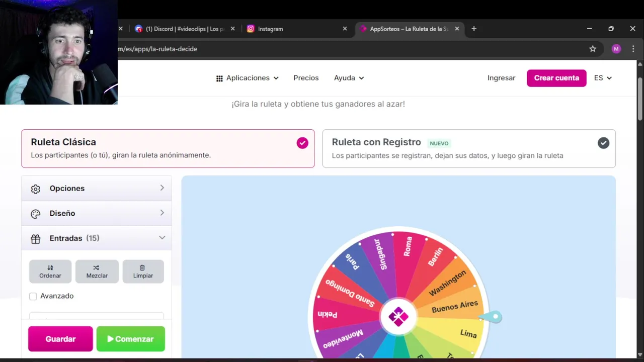This screenshot has width=644, height=362.
Task: Click the Ordenar sort button
Action: point(50,271)
